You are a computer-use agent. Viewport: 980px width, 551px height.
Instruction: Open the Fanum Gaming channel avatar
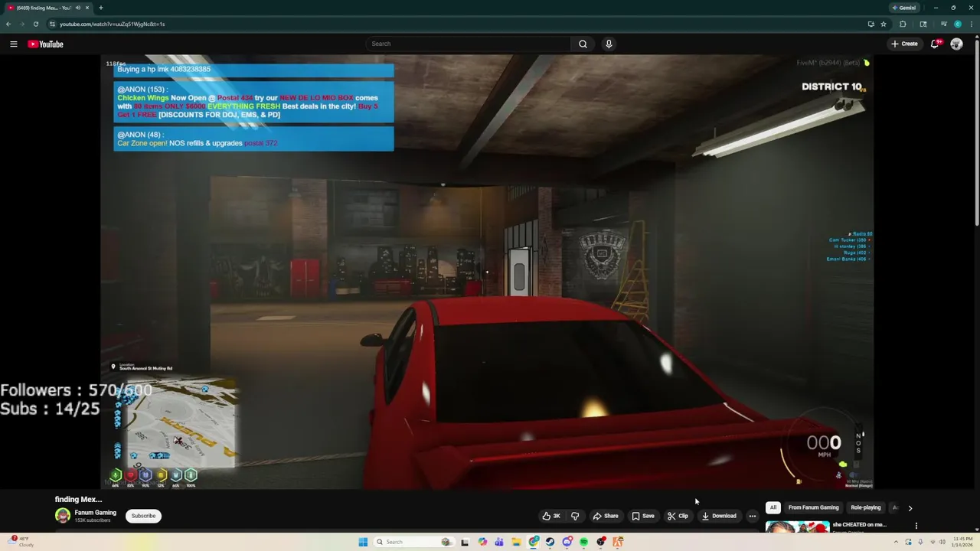click(x=63, y=516)
